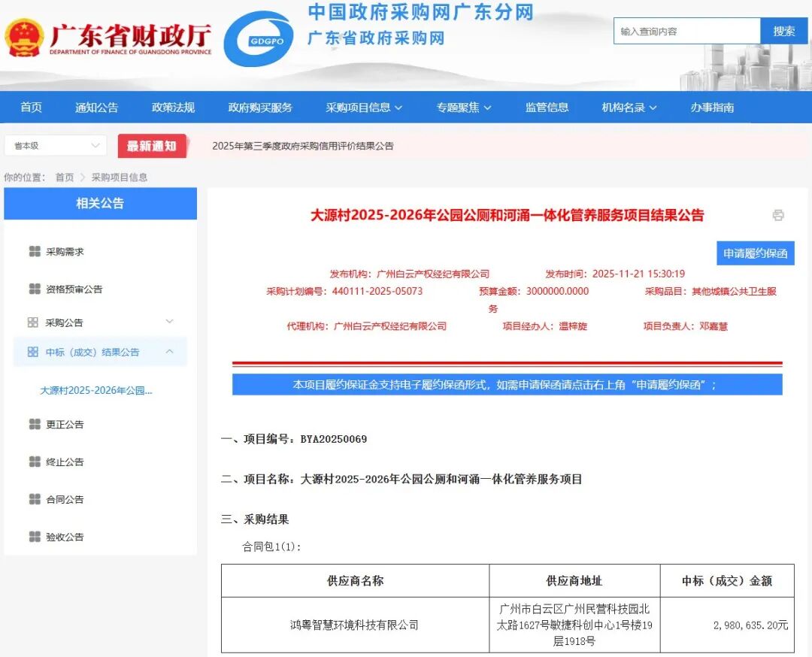Open the 2025年第三季度政府采购信用评价结果公告 notice link
This screenshot has width=812, height=657.
click(x=303, y=146)
